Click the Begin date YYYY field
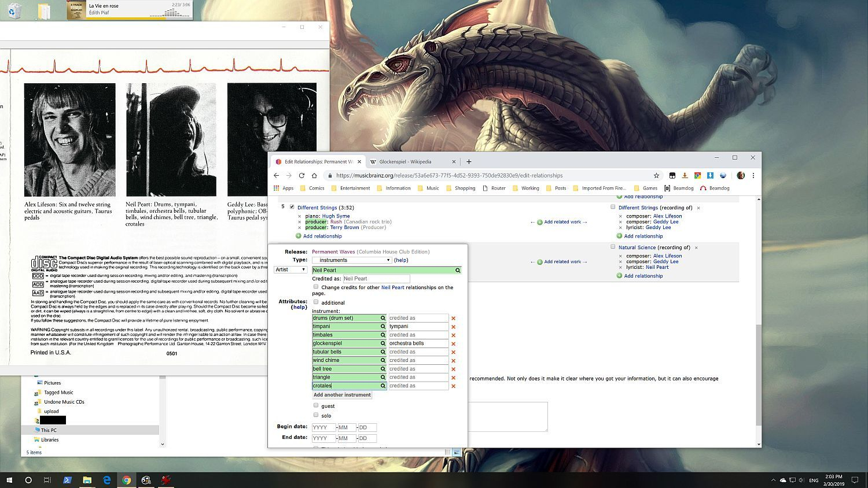868x488 pixels. click(323, 427)
